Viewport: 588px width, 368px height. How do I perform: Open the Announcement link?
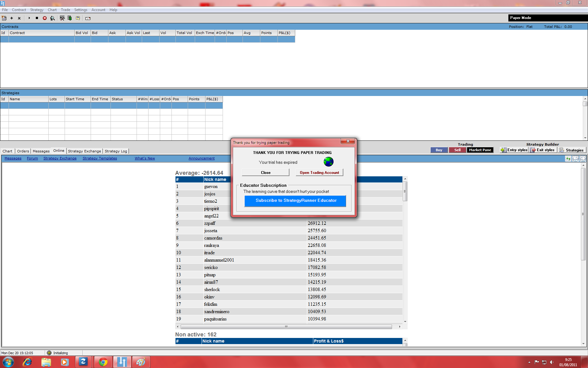(x=202, y=158)
